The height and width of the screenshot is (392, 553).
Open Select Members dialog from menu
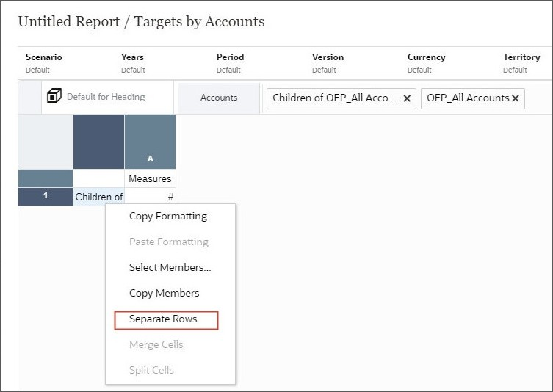click(x=170, y=267)
